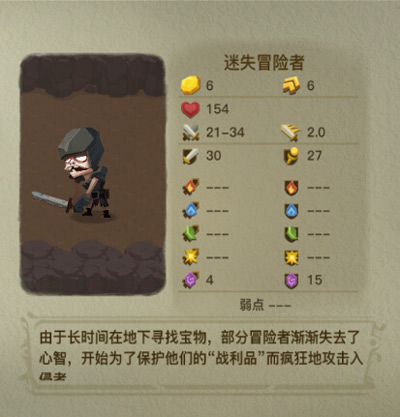The height and width of the screenshot is (417, 400).
Task: Click the attack speed sword icon
Action: point(291,132)
